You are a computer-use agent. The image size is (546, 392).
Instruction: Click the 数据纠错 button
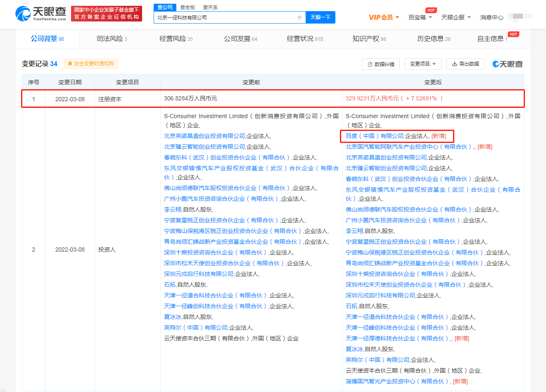point(381,64)
